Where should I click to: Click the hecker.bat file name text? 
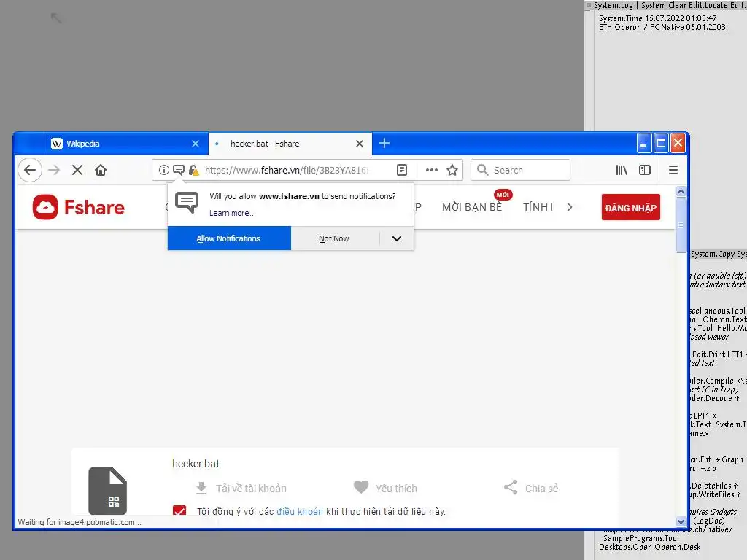(196, 463)
